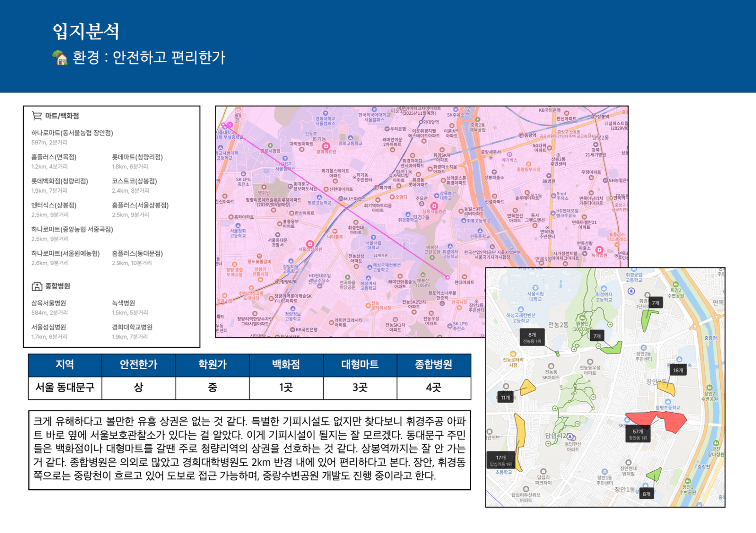Click the line endpoint near 현대아파트
The width and height of the screenshot is (756, 533).
[x=448, y=277]
